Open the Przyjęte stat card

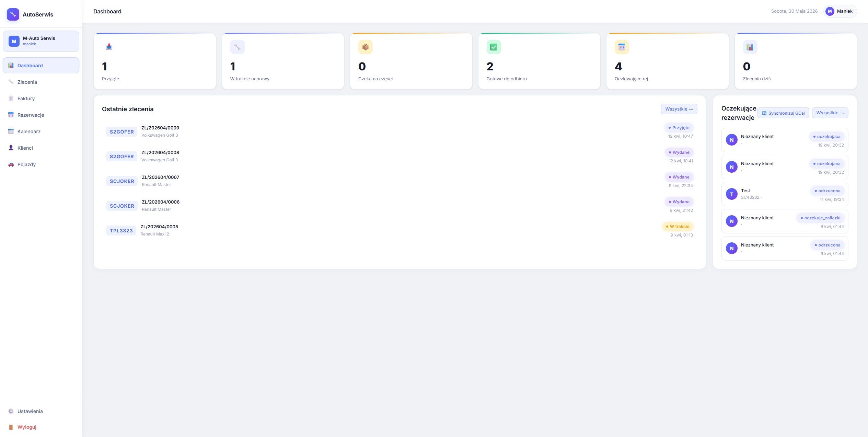[155, 61]
